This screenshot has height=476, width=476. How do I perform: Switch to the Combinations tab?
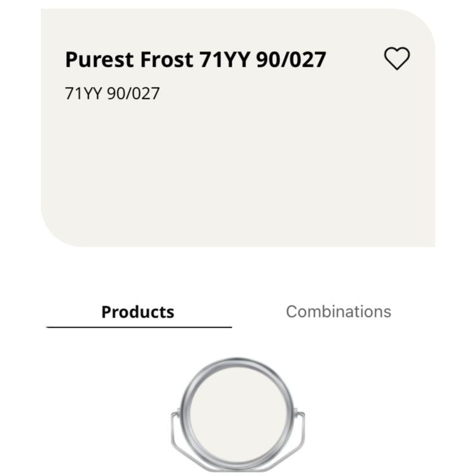coord(338,312)
